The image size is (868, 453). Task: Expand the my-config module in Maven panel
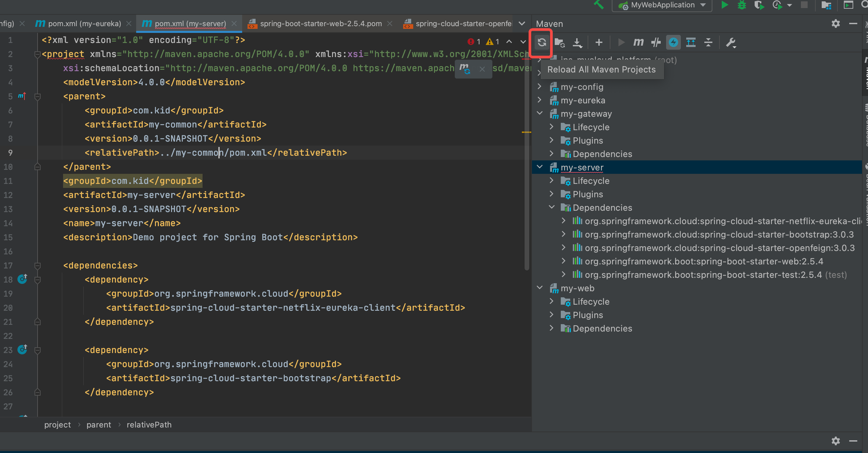pos(539,87)
